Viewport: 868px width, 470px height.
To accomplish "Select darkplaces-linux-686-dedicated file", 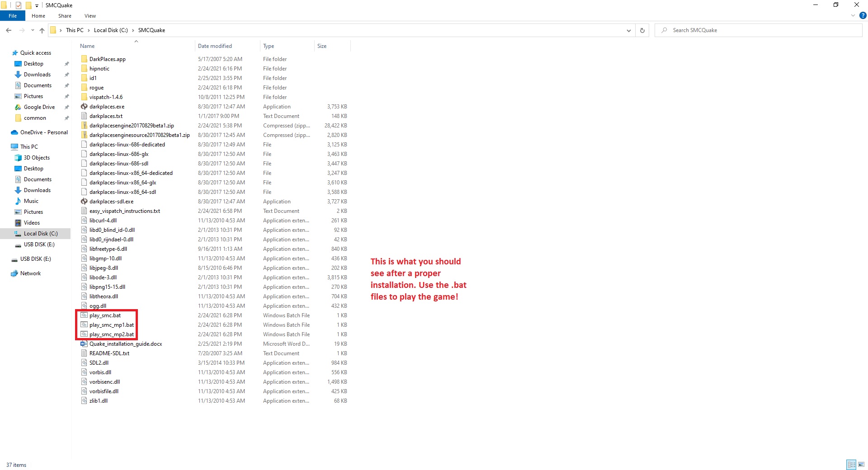I will click(x=127, y=145).
